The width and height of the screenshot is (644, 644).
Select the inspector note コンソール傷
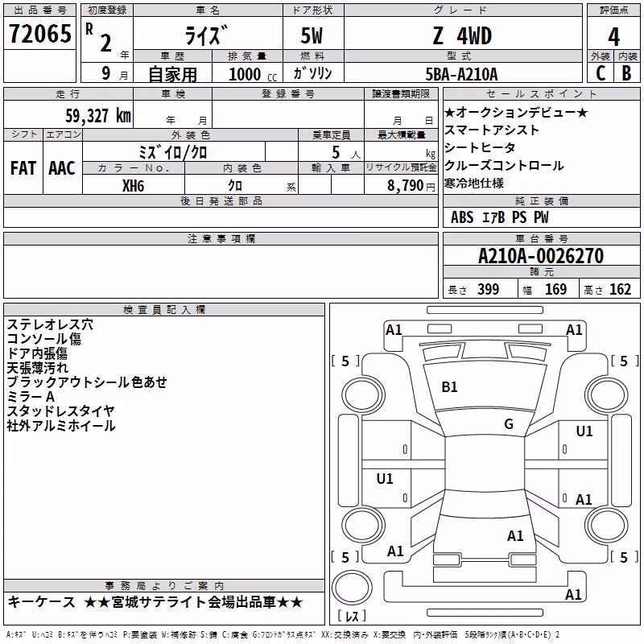(x=44, y=339)
